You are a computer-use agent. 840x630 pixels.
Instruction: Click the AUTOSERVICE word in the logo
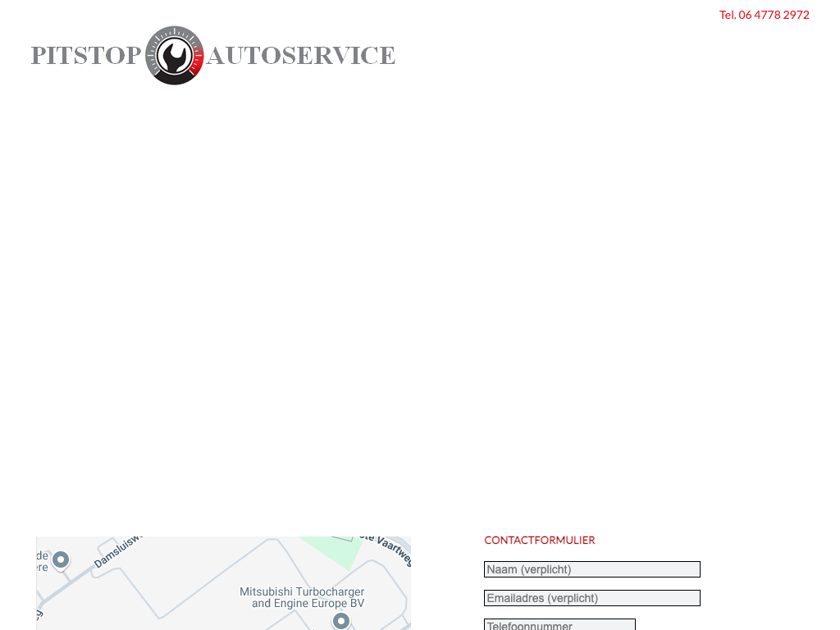pos(301,56)
